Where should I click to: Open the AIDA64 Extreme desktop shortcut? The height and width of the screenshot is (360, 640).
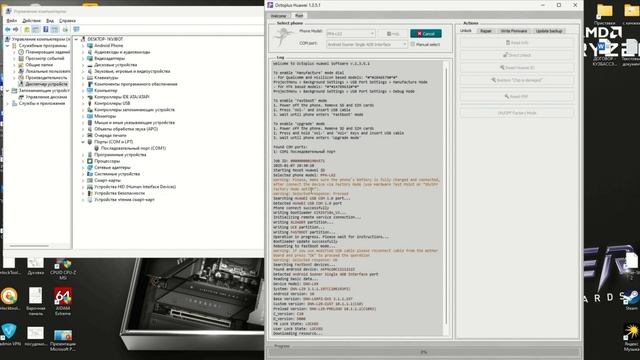63,302
